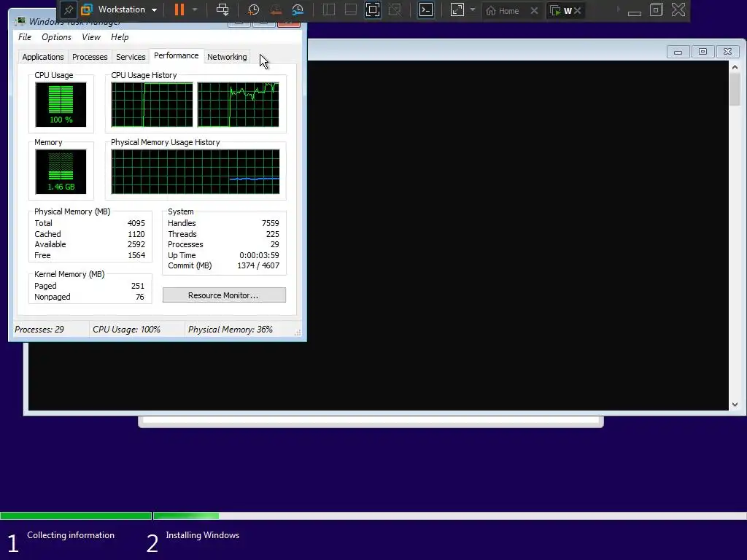Click the Up Time value 0:00:03:59

(259, 255)
